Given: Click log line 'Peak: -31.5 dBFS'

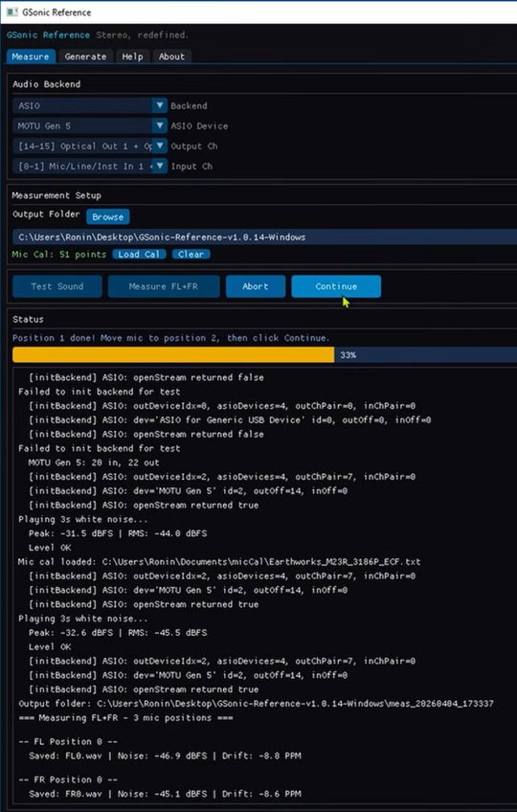Looking at the screenshot, I should pyautogui.click(x=118, y=532).
